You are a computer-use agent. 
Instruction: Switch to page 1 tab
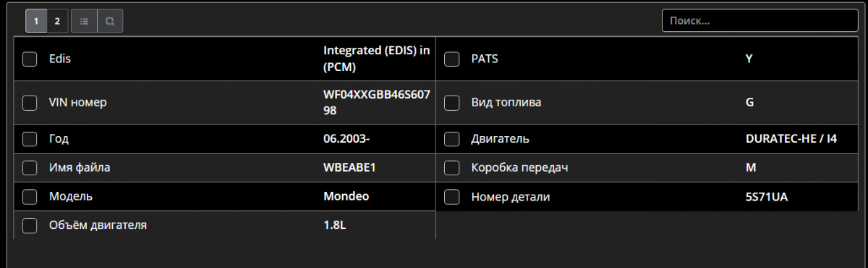point(36,21)
